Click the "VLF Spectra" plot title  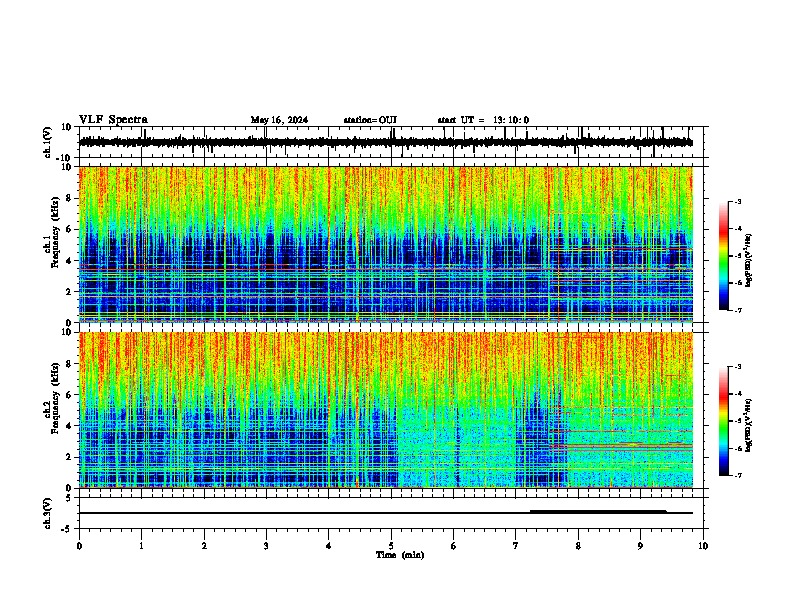[x=113, y=120]
